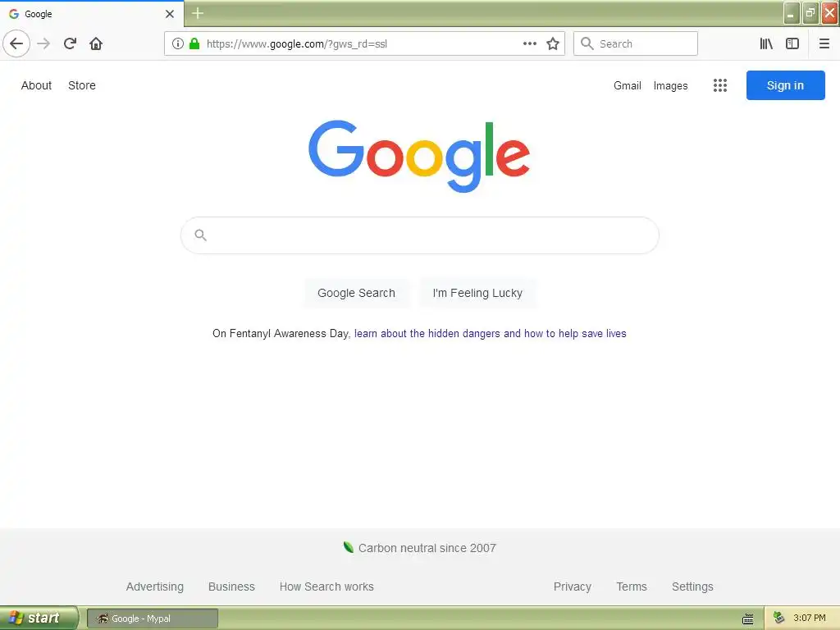Open Images link
This screenshot has width=840, height=630.
click(x=670, y=85)
